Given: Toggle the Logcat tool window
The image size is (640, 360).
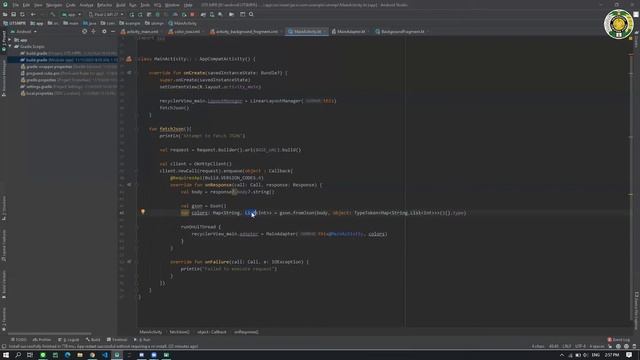Looking at the screenshot, I should [69, 340].
